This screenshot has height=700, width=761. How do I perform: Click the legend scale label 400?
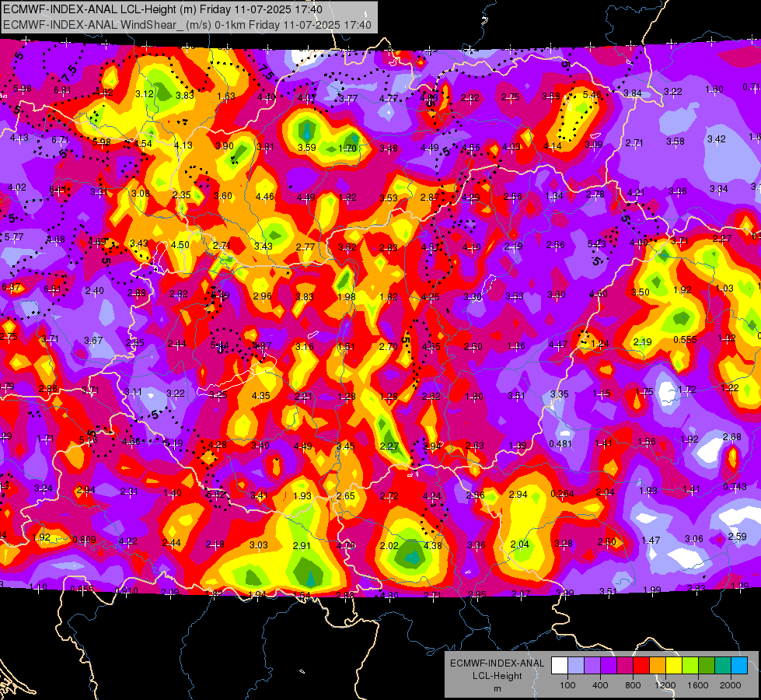click(x=600, y=685)
